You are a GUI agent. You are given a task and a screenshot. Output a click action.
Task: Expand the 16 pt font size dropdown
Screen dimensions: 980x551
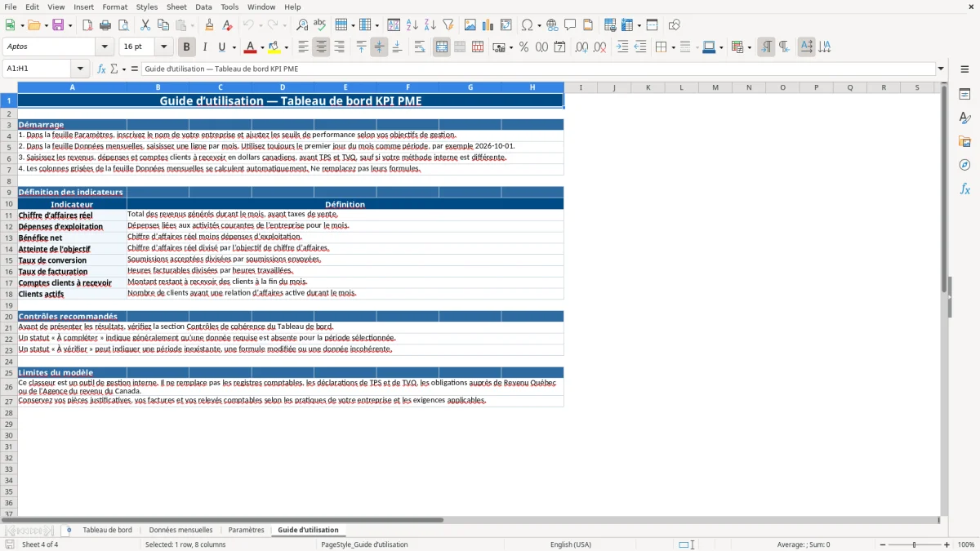164,47
